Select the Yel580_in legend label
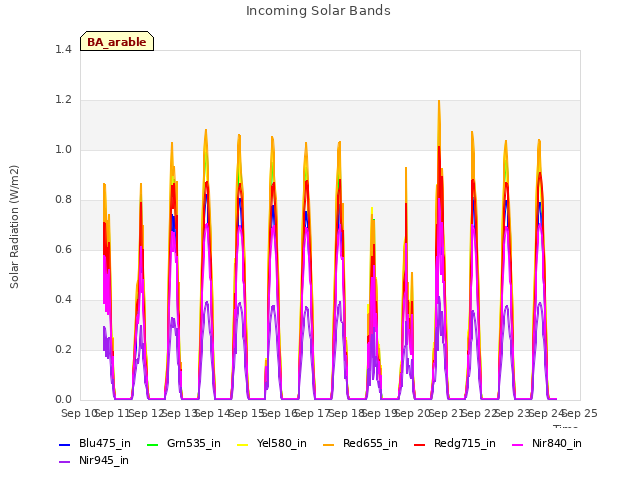This screenshot has height=480, width=640. coord(282,444)
